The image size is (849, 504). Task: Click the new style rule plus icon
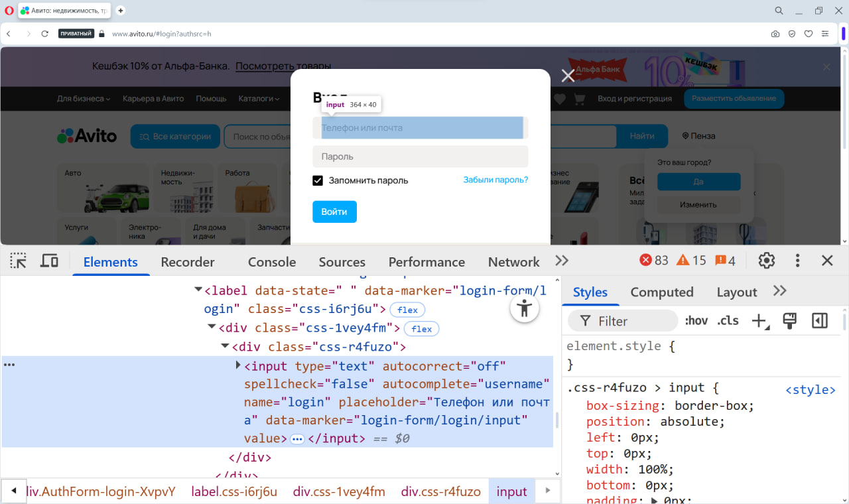pos(759,321)
